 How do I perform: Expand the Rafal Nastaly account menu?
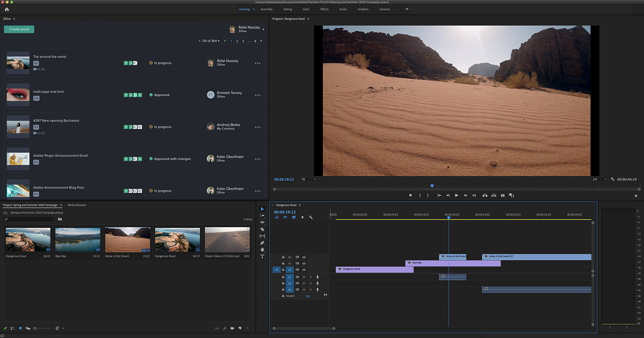point(263,29)
